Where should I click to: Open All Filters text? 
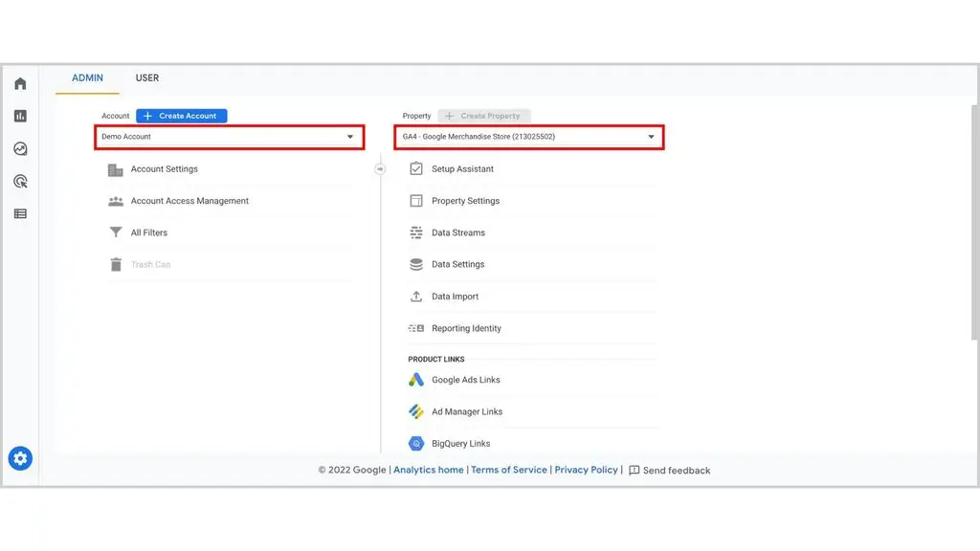coord(149,232)
